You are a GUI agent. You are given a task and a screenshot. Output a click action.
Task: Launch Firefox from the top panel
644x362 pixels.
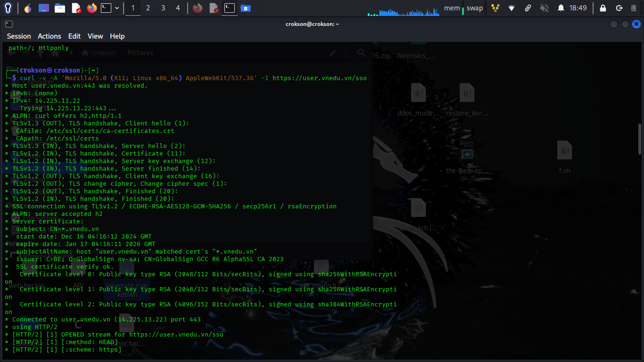[x=91, y=8]
